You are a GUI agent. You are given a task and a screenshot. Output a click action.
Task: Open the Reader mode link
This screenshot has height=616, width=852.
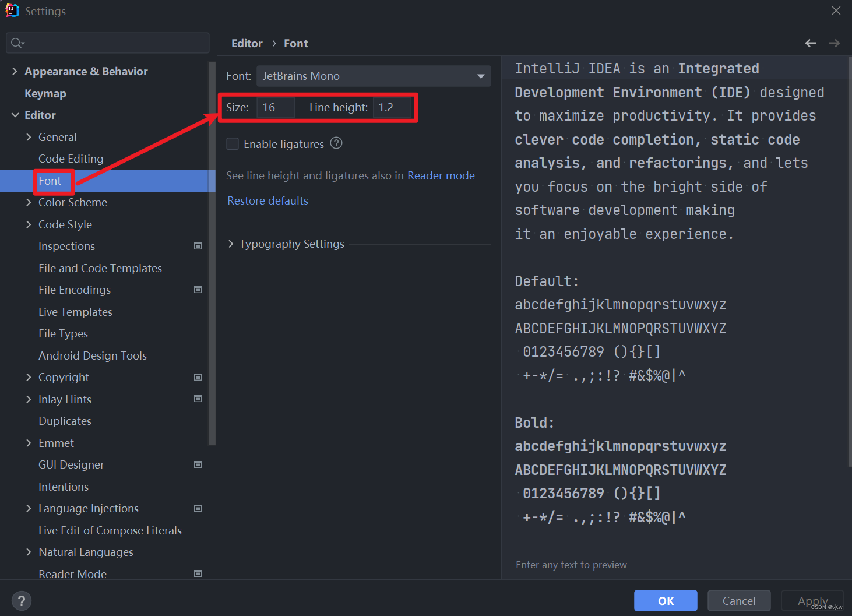pyautogui.click(x=441, y=175)
